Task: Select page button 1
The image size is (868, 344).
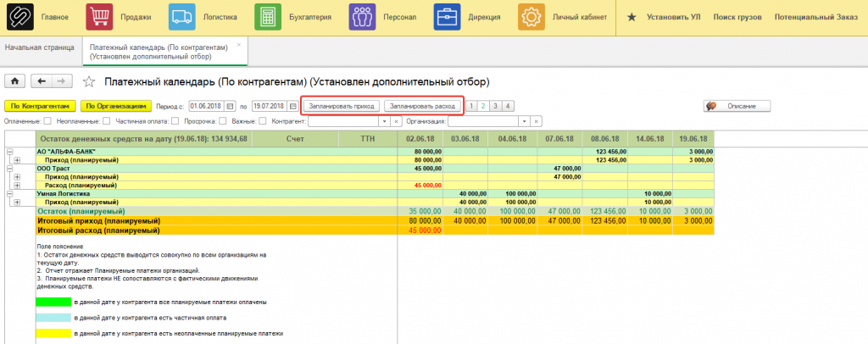Action: tap(471, 106)
